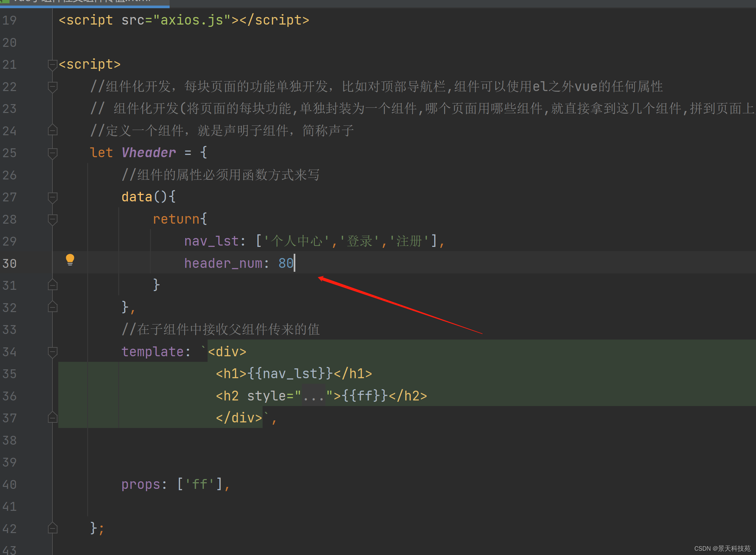Screen dimensions: 756x555
Task: Click the opening <script> tag on line 21
Action: pos(90,65)
